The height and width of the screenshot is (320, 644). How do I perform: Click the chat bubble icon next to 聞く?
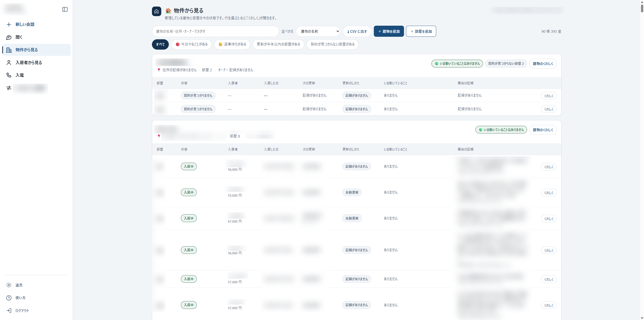[x=9, y=37]
